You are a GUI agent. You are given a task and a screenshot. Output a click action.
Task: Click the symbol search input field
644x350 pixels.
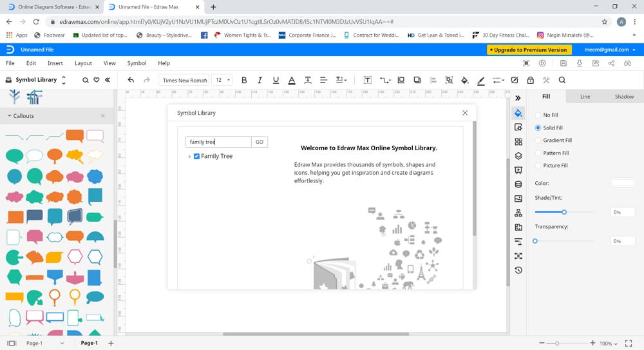(x=218, y=142)
